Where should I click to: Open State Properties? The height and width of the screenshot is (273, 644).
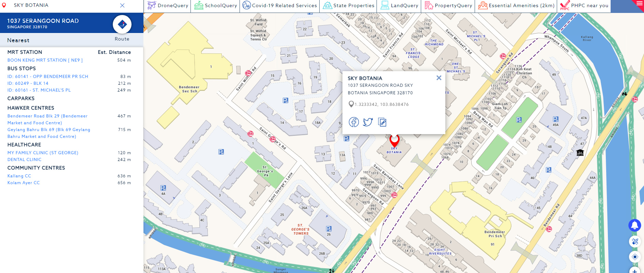[x=348, y=5]
